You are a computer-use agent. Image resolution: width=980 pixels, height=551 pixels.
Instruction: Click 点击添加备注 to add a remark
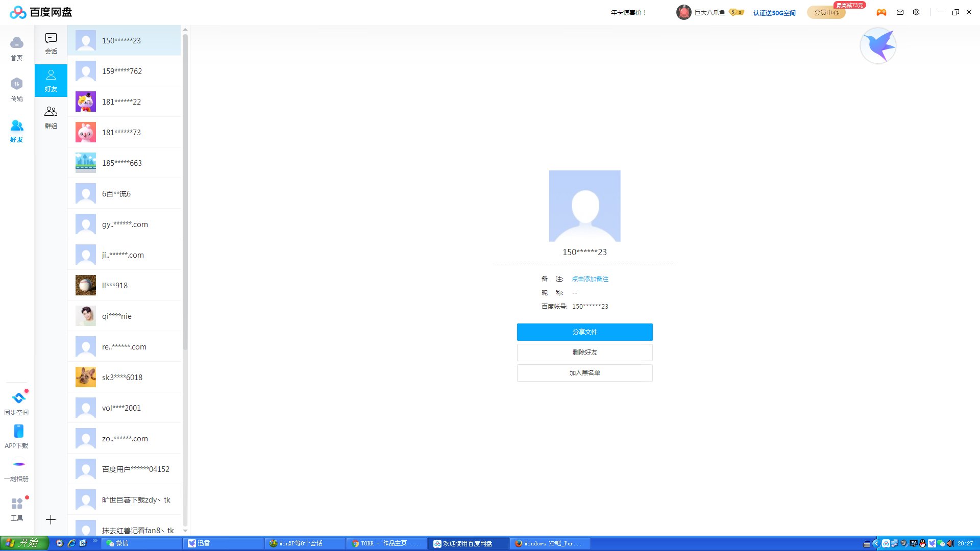tap(590, 279)
